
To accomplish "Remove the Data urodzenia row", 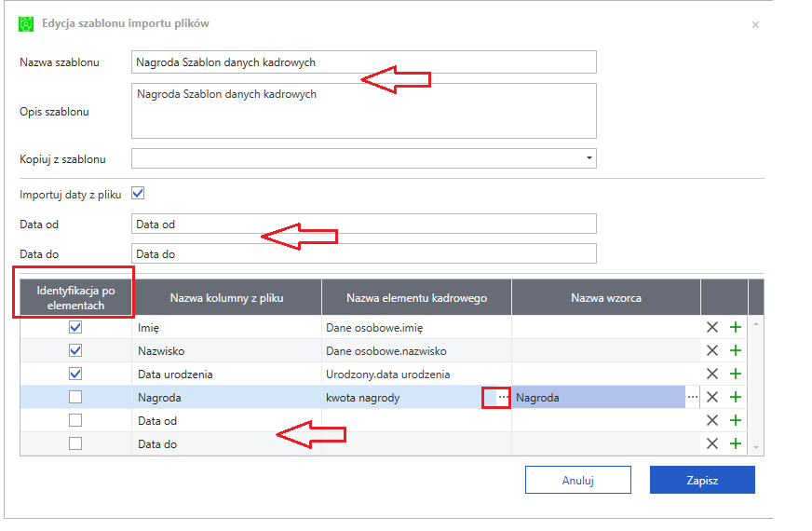I will point(712,374).
